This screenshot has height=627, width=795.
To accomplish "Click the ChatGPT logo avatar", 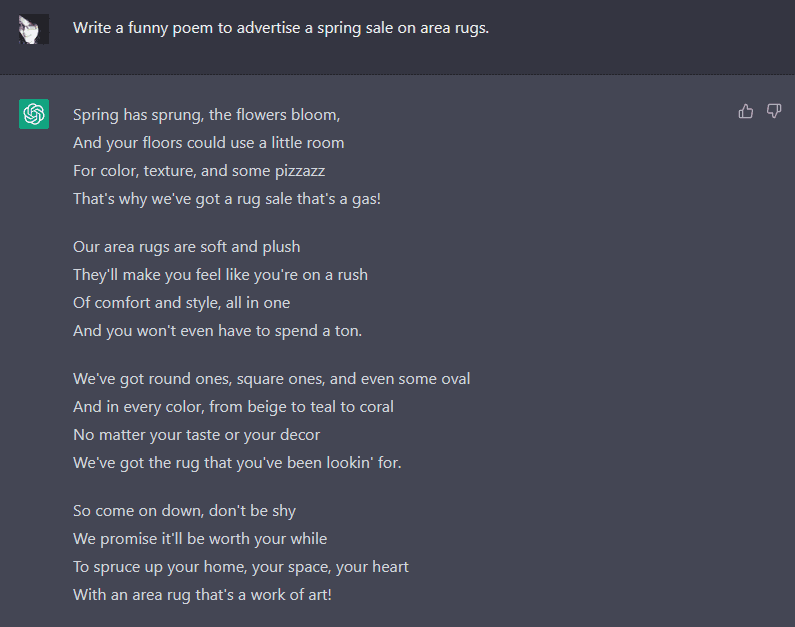I will click(34, 114).
